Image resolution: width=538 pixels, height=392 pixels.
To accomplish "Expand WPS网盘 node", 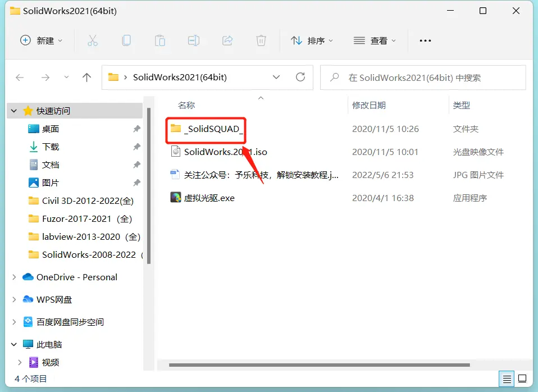I will pyautogui.click(x=13, y=299).
